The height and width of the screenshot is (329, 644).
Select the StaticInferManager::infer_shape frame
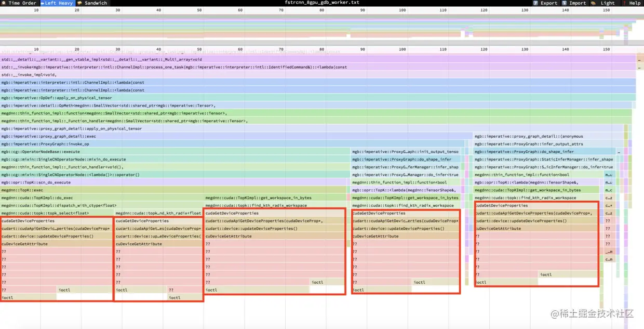[x=544, y=160]
